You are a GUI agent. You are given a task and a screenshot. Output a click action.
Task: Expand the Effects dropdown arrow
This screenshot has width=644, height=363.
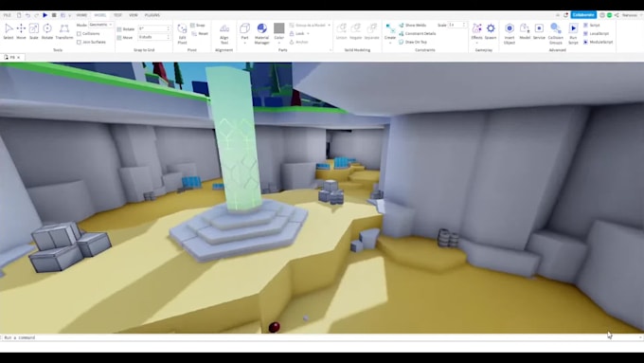pyautogui.click(x=476, y=43)
